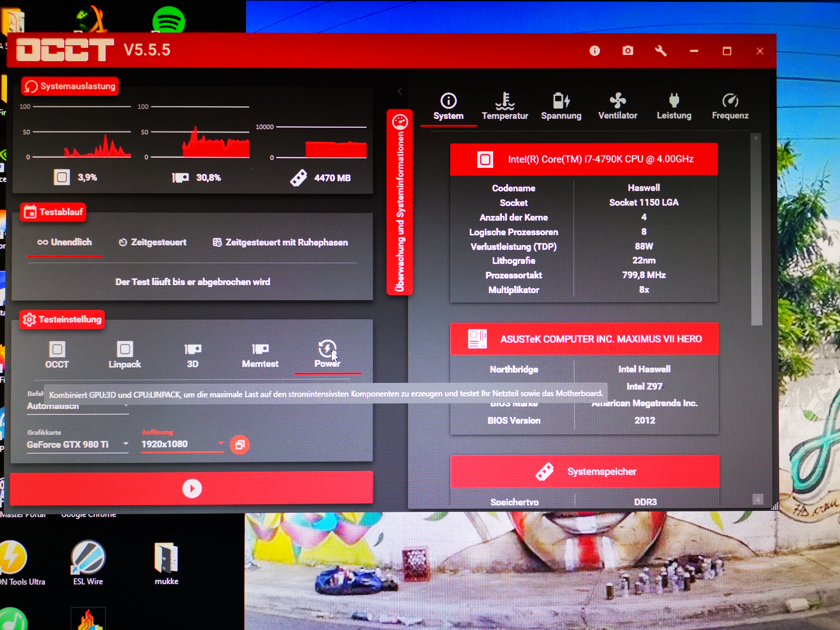The width and height of the screenshot is (840, 630).
Task: Open the info icon in title bar
Action: tap(595, 51)
